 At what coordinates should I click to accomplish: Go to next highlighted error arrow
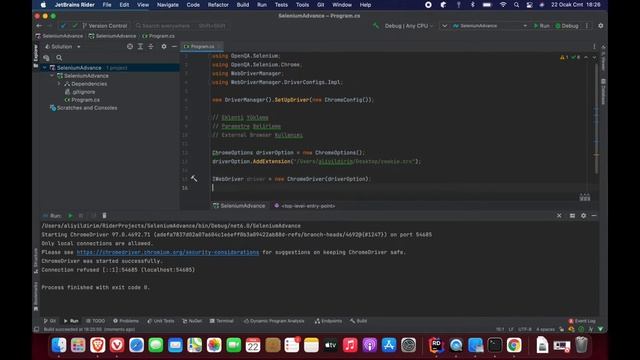pyautogui.click(x=594, y=57)
